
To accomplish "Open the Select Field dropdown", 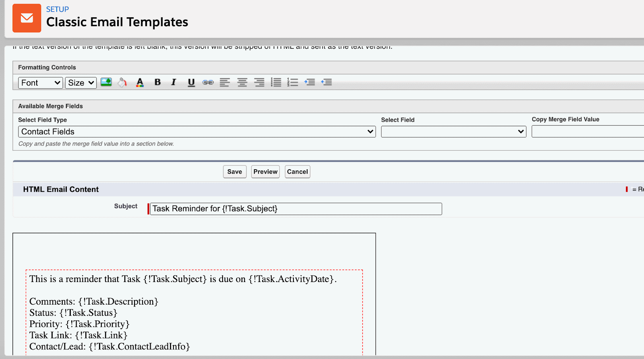I will tap(454, 132).
